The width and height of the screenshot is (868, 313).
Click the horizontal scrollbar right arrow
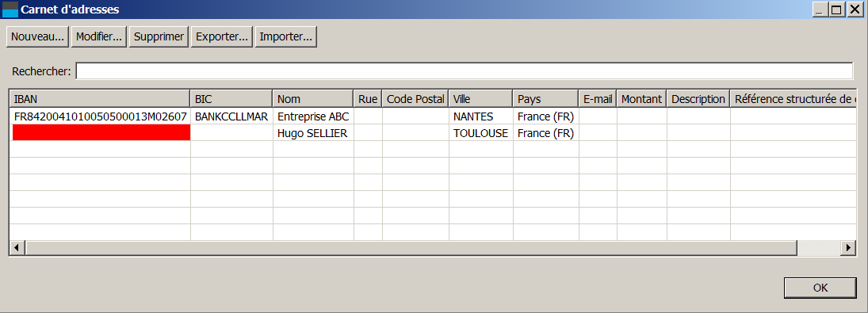849,248
